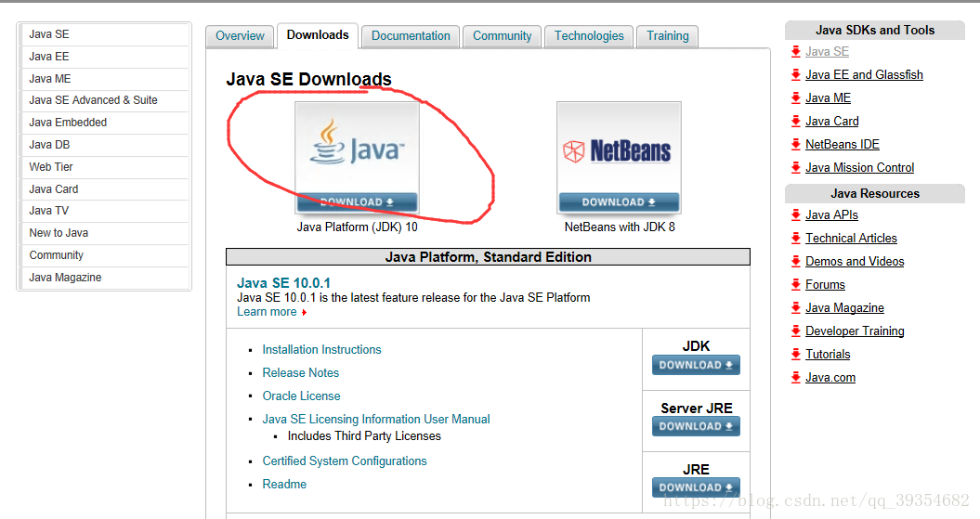
Task: Go to the Technologies tab
Action: pyautogui.click(x=589, y=36)
